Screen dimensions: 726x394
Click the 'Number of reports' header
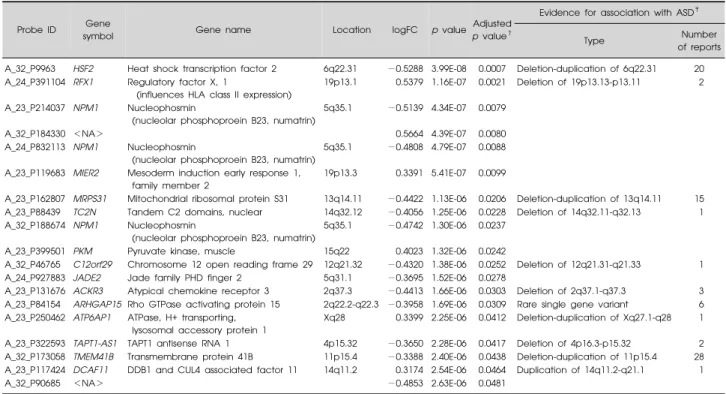pos(699,41)
